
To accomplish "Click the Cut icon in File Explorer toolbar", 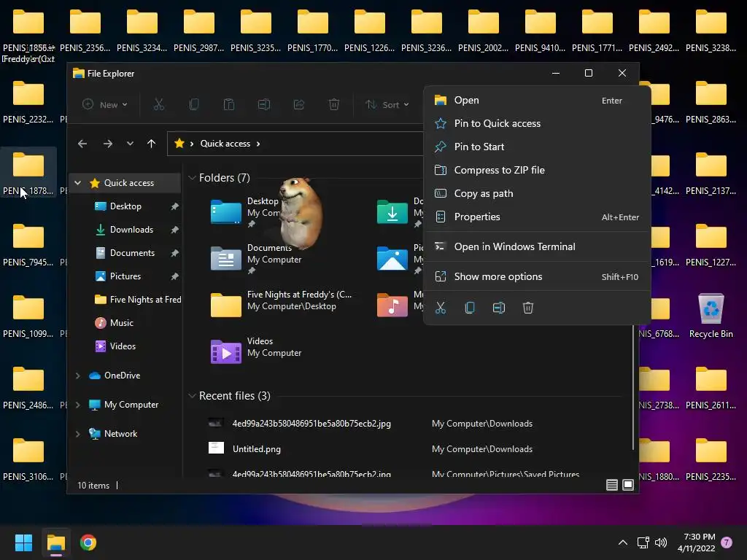I will pos(158,104).
